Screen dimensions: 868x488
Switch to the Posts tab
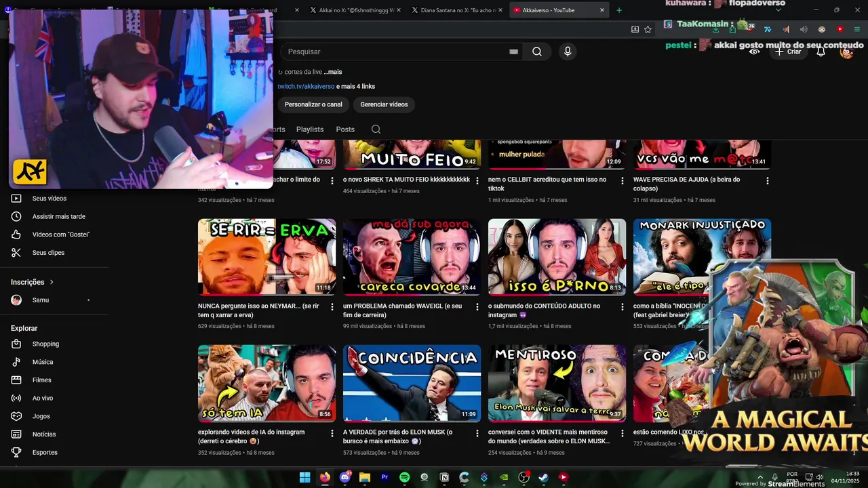point(345,129)
